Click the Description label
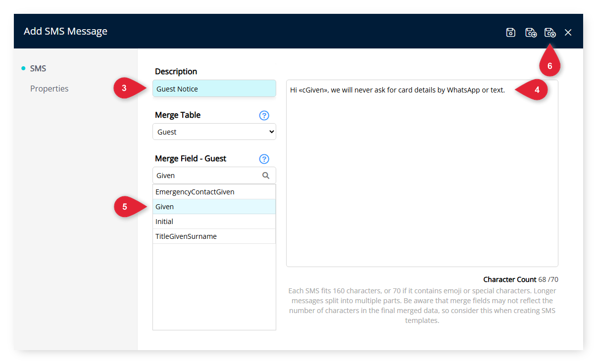597x364 pixels. (176, 71)
